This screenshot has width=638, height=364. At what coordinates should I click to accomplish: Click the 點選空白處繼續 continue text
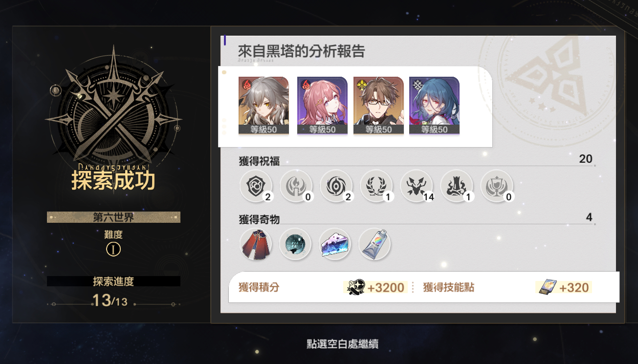(x=342, y=344)
